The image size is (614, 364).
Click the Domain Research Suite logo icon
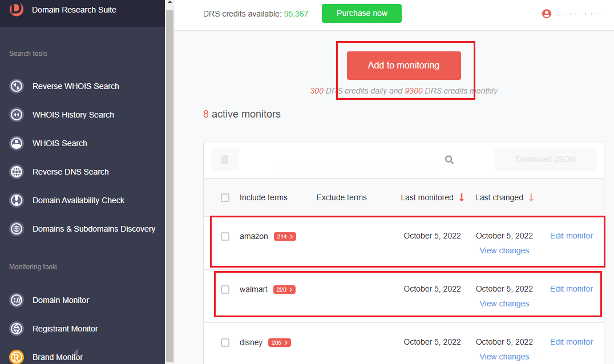(x=17, y=9)
